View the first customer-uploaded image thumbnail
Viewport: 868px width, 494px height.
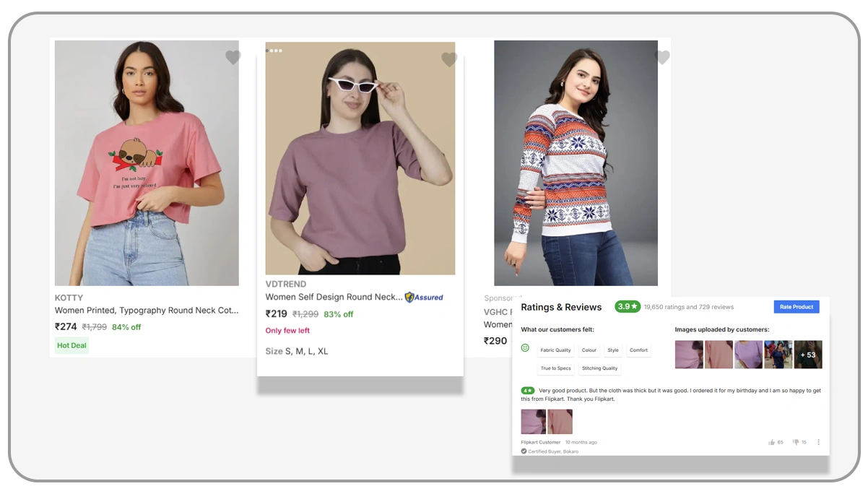point(689,355)
